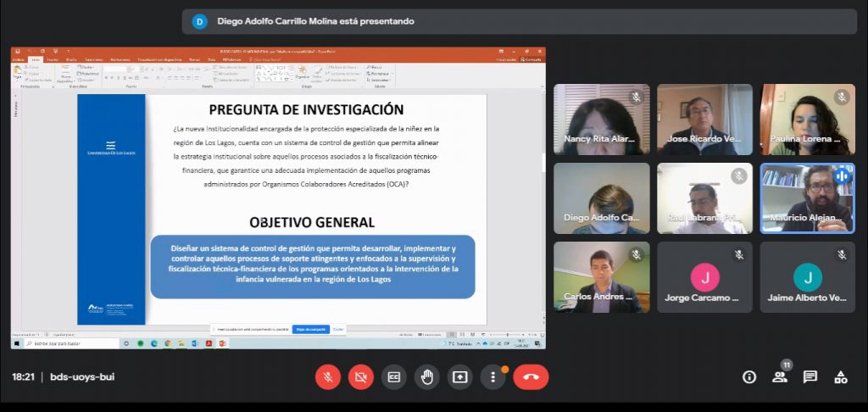Click the Windows taskbar search box
The height and width of the screenshot is (412, 868).
pos(68,343)
